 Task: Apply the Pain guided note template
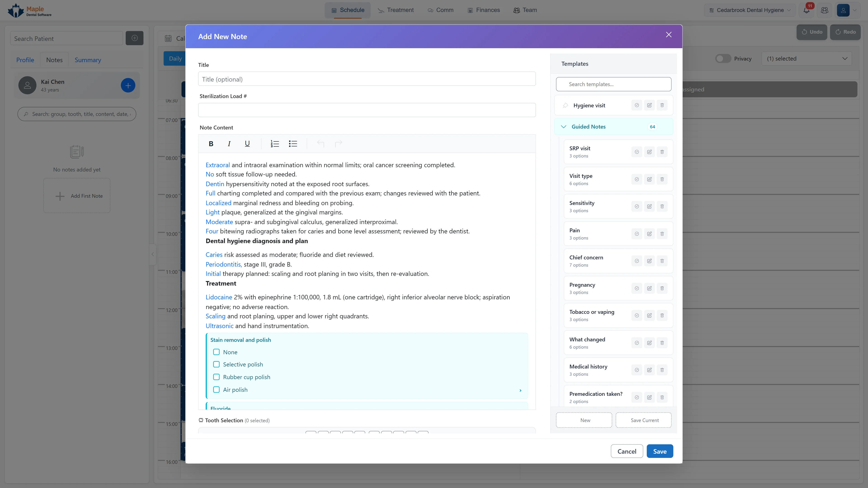point(637,234)
